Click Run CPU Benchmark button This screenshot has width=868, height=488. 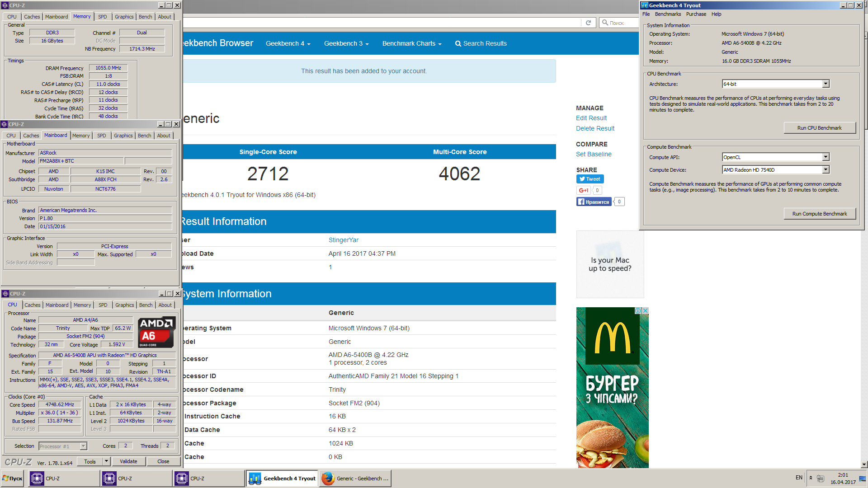pos(819,128)
